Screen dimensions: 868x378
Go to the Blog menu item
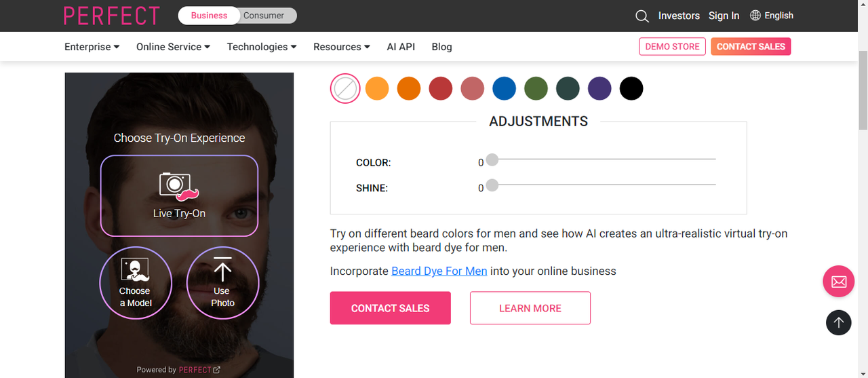point(441,47)
